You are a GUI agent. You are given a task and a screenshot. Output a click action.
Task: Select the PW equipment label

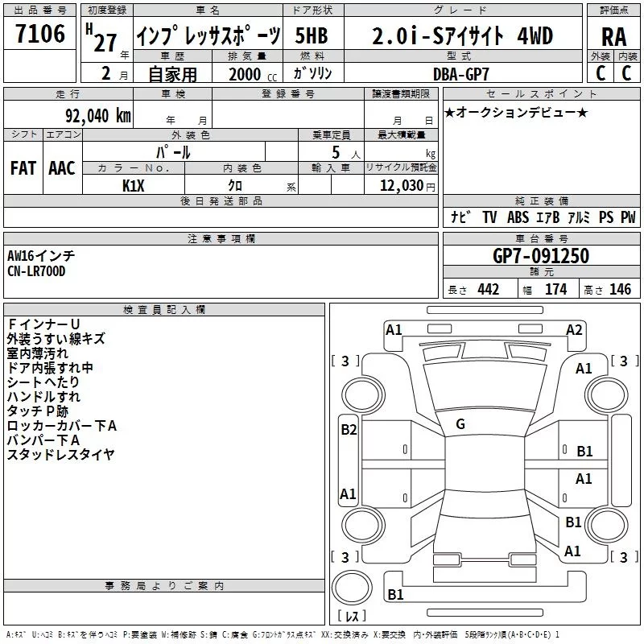tap(628, 217)
